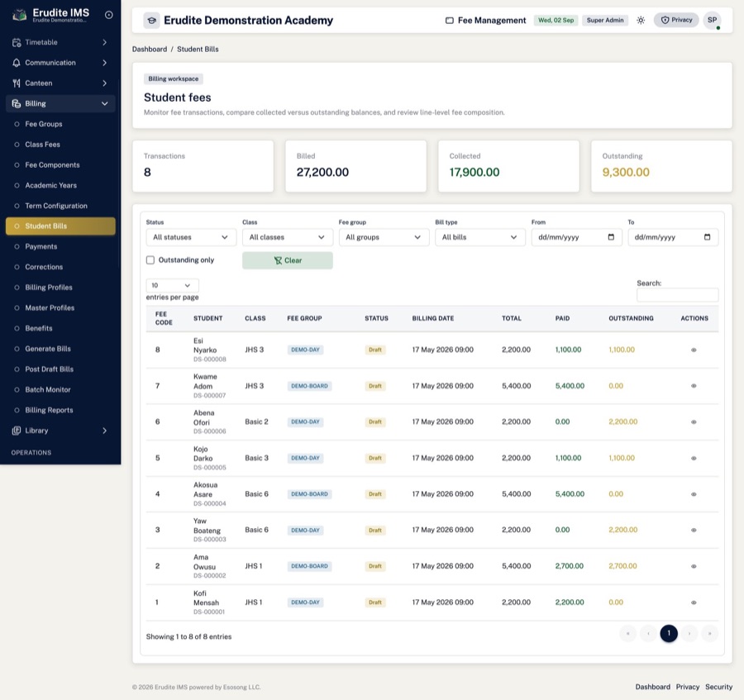View bill details for Abena Ofori
Image resolution: width=744 pixels, height=700 pixels.
click(694, 422)
